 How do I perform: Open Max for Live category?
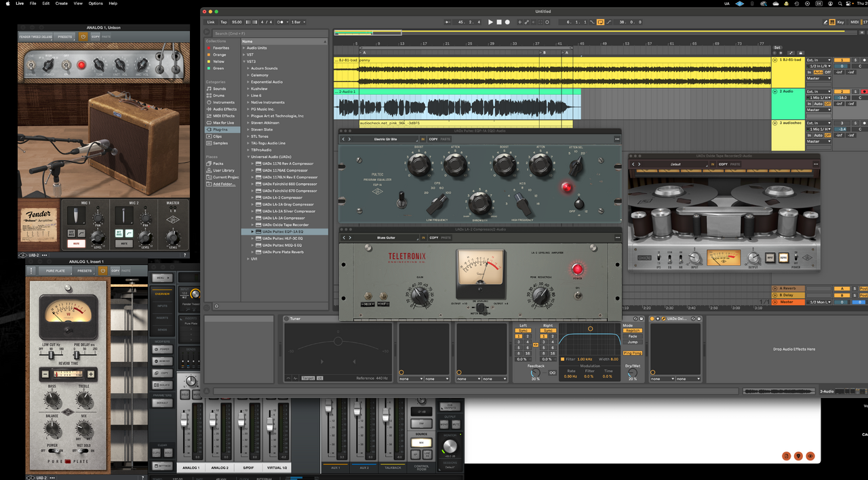[x=223, y=123]
